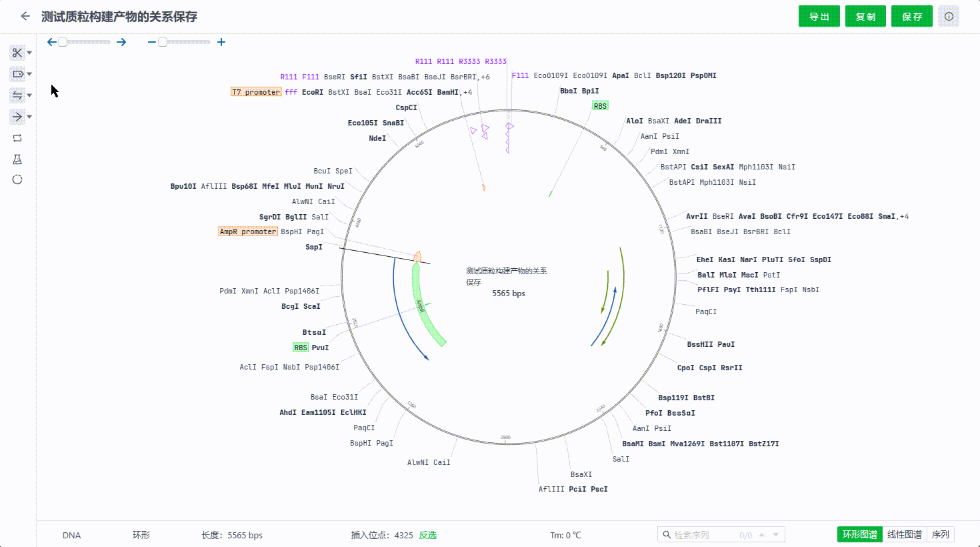This screenshot has height=547, width=980.
Task: Click the loop repeat icon in sidebar
Action: tap(17, 138)
